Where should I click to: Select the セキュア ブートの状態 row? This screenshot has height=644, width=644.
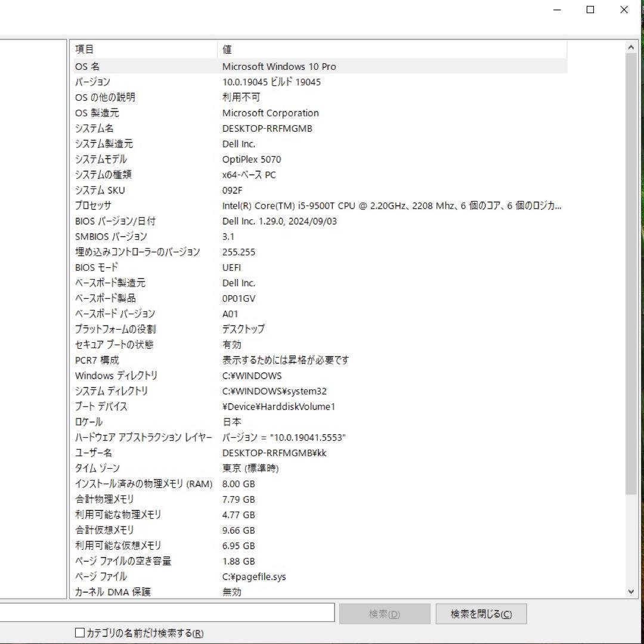179,345
